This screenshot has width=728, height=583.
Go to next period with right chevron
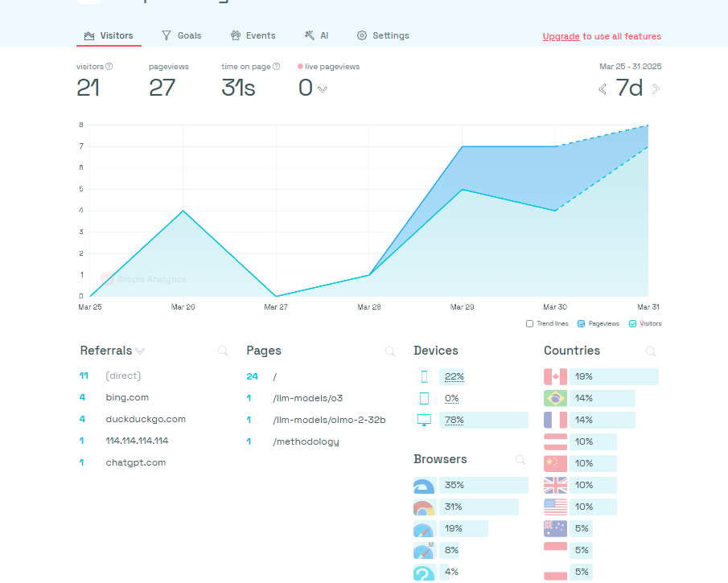656,89
